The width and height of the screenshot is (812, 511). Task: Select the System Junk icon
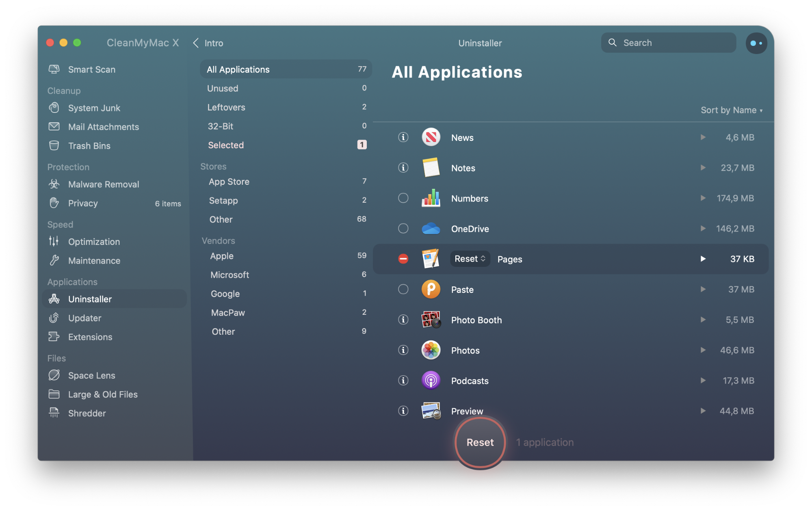coord(54,108)
